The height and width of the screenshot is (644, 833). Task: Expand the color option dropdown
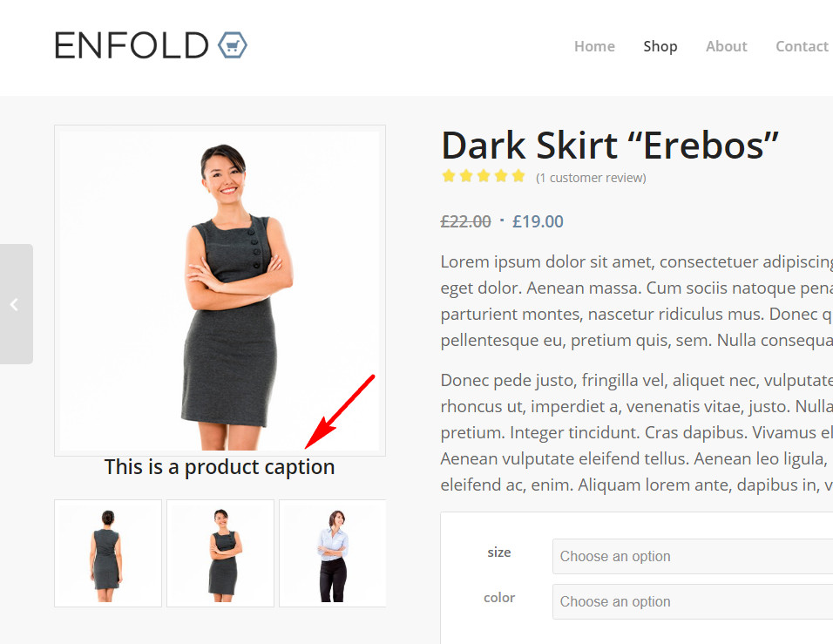point(693,601)
